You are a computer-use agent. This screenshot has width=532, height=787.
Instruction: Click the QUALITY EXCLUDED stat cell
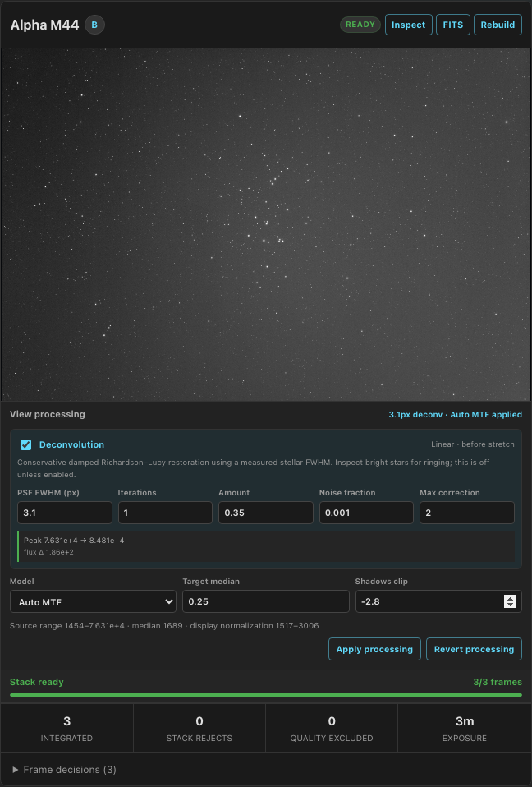pos(332,729)
